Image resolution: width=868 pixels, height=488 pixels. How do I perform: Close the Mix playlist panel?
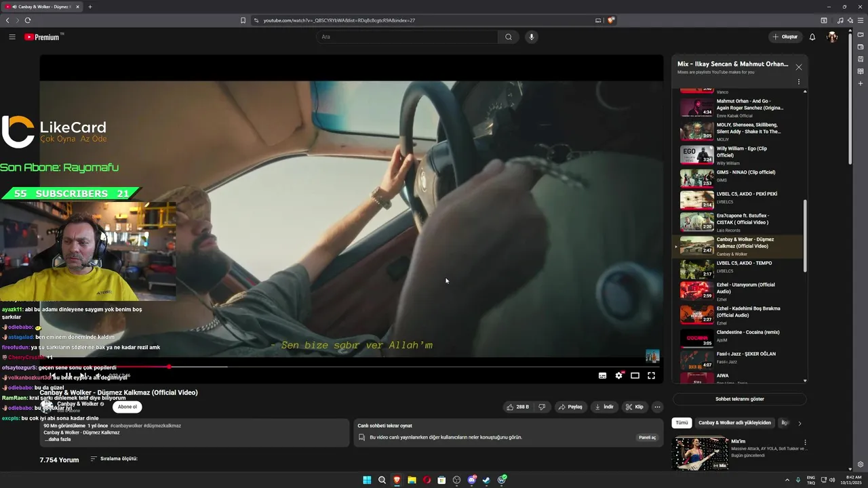pyautogui.click(x=799, y=67)
